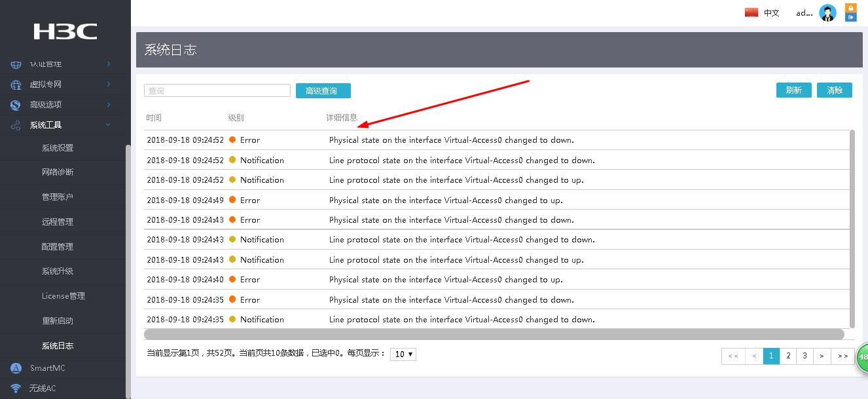Click the 09:24:35 Notification level label
The image size is (868, 399).
[262, 319]
